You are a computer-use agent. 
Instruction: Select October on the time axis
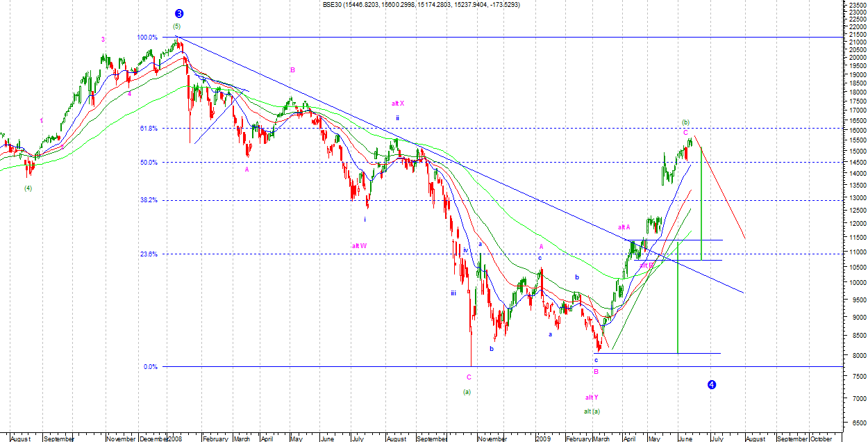821,439
